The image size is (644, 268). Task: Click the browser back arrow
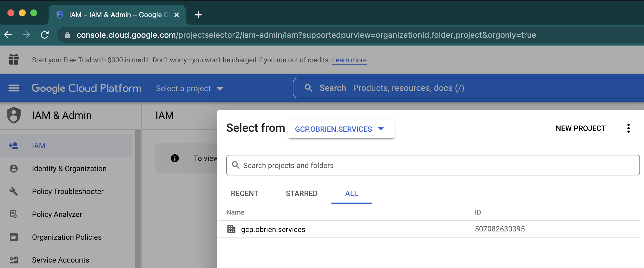pos(8,35)
